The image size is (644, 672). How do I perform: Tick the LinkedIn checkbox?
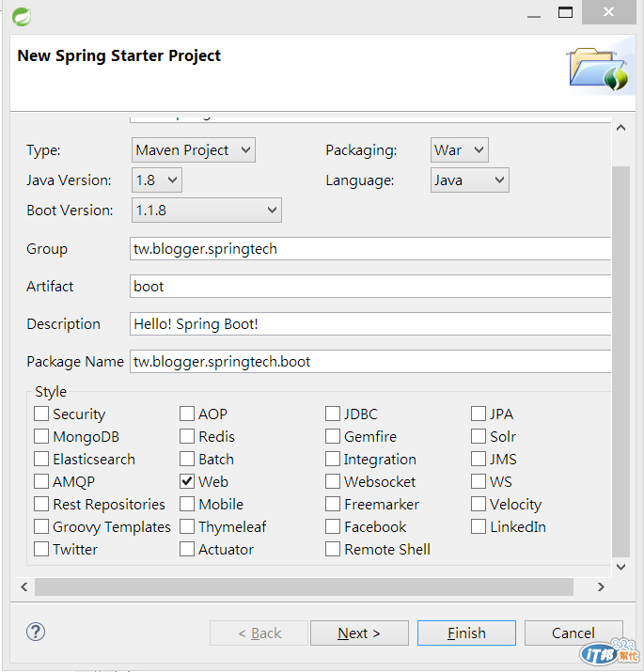click(x=479, y=526)
